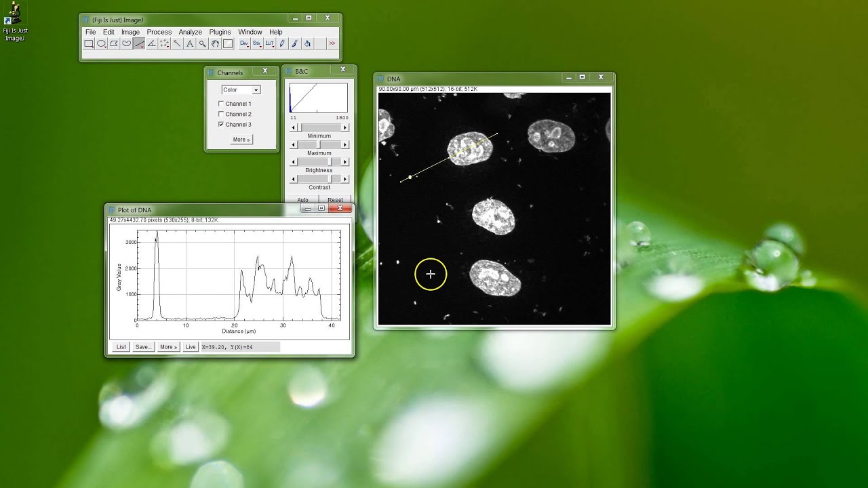
Task: Click the Brightness slider thumb
Action: [330, 162]
